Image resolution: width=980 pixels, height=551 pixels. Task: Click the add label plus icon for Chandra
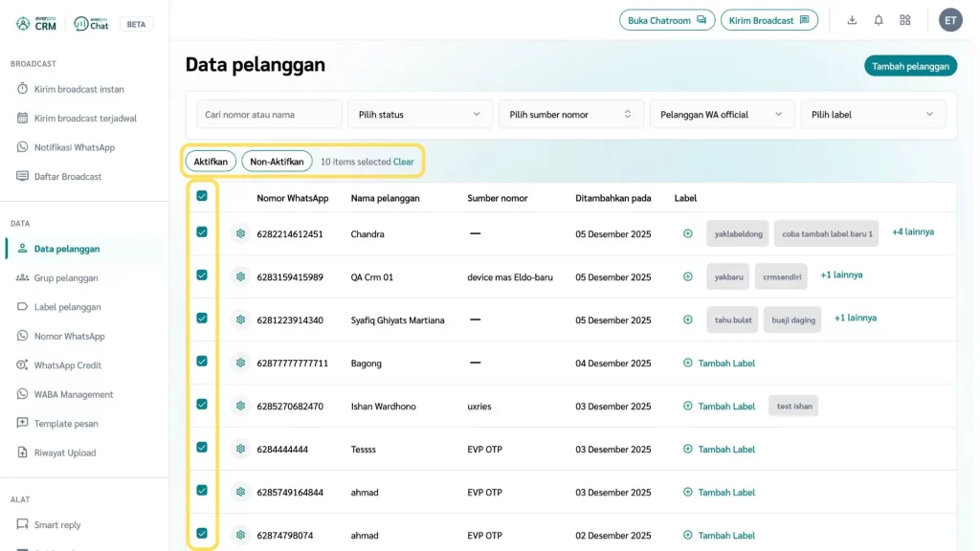click(x=687, y=233)
